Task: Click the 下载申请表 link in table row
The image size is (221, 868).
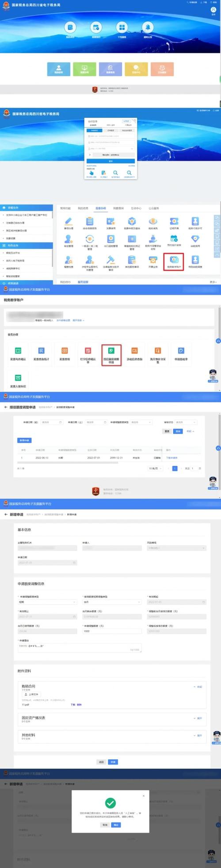Action: [171, 458]
